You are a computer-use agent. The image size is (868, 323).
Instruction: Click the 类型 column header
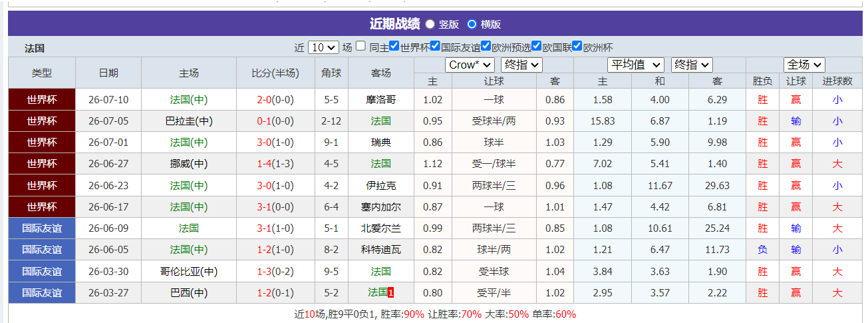[x=42, y=73]
